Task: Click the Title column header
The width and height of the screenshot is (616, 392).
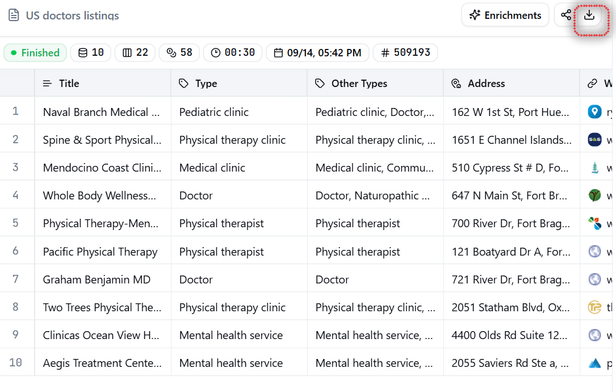Action: [x=103, y=83]
